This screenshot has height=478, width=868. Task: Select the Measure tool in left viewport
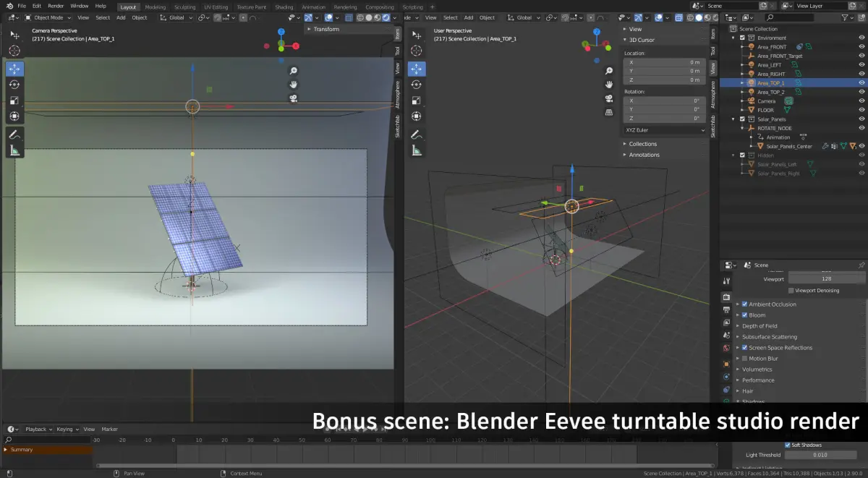pyautogui.click(x=14, y=150)
